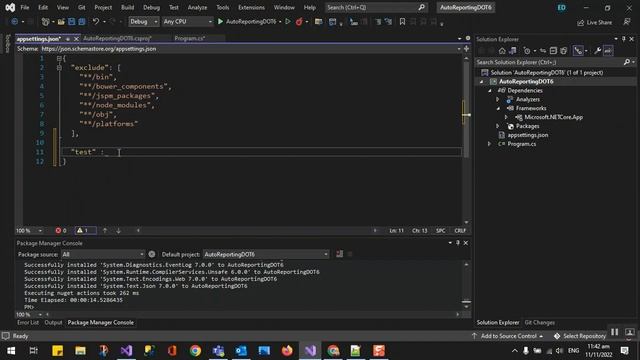
Task: Click the Undo arrow icon
Action: pos(96,22)
